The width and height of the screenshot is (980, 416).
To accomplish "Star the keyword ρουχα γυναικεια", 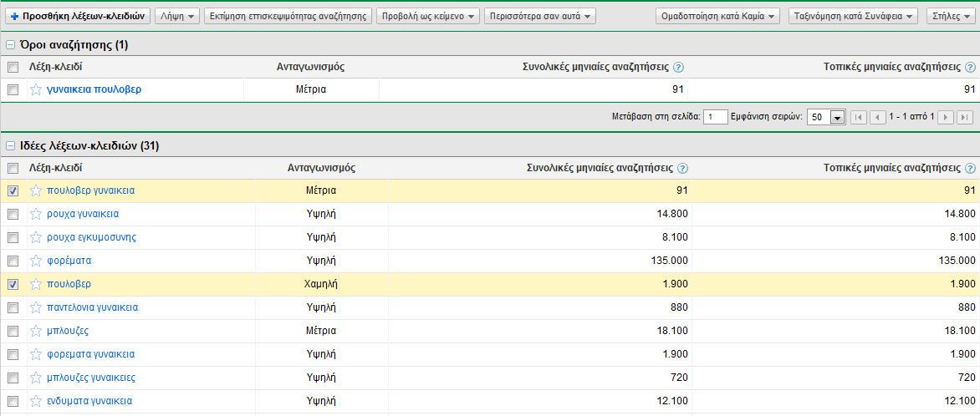I will [36, 214].
